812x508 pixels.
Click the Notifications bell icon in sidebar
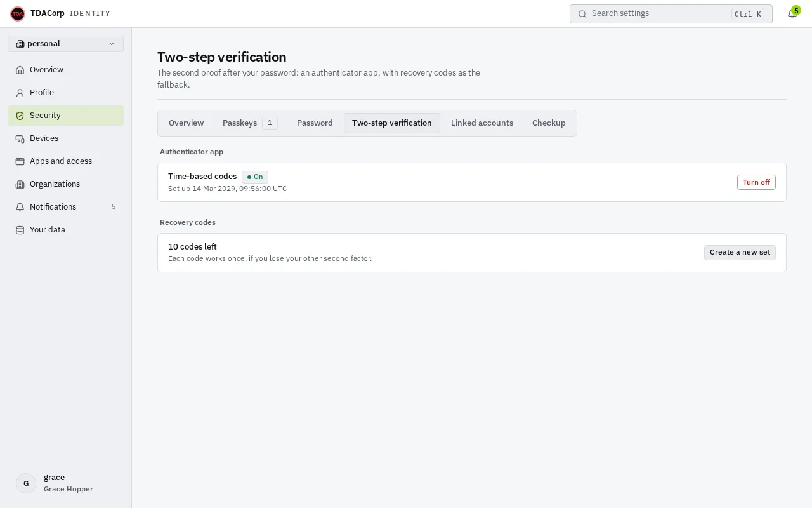pos(20,207)
